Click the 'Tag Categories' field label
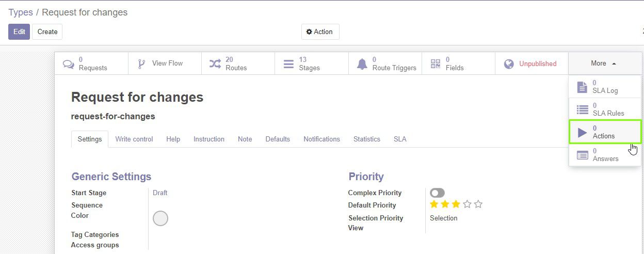This screenshot has width=644, height=254. [95, 234]
